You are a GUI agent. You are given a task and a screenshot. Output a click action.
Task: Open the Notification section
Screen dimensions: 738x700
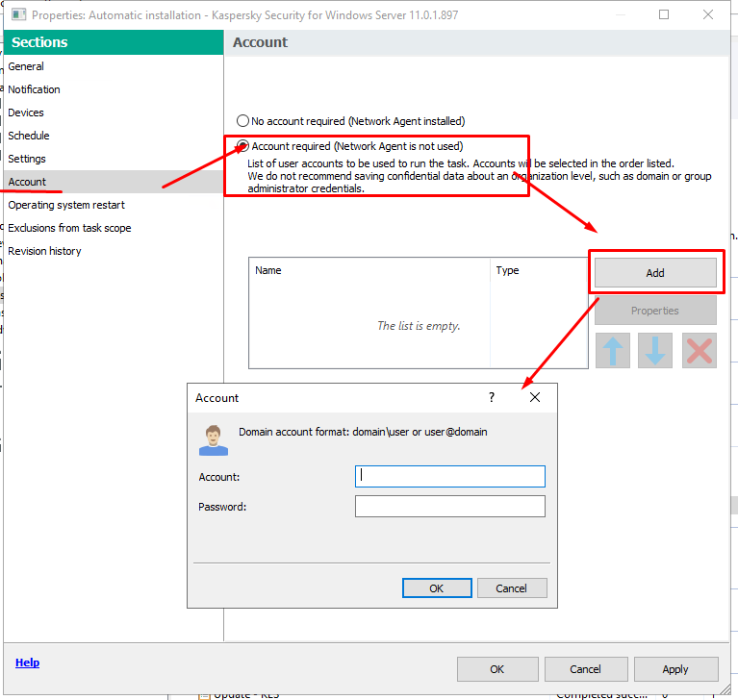tap(113, 89)
